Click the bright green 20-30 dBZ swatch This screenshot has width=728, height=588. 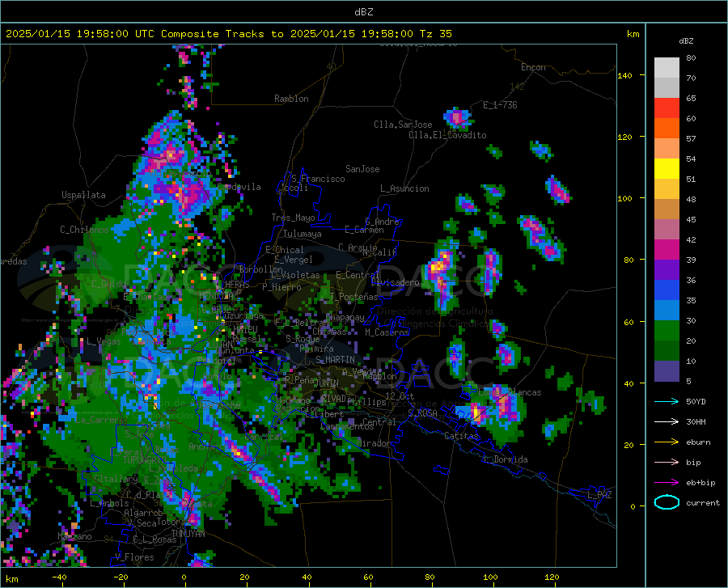coord(667,331)
